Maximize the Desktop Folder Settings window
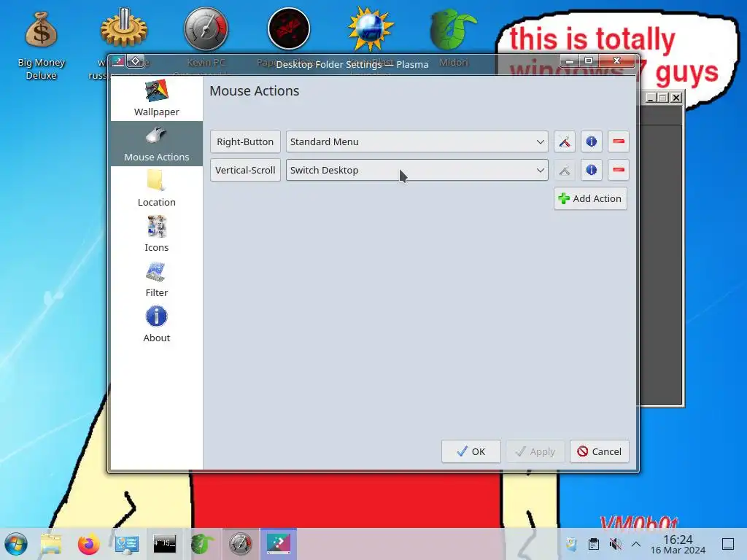Viewport: 747px width, 560px height. coord(589,61)
